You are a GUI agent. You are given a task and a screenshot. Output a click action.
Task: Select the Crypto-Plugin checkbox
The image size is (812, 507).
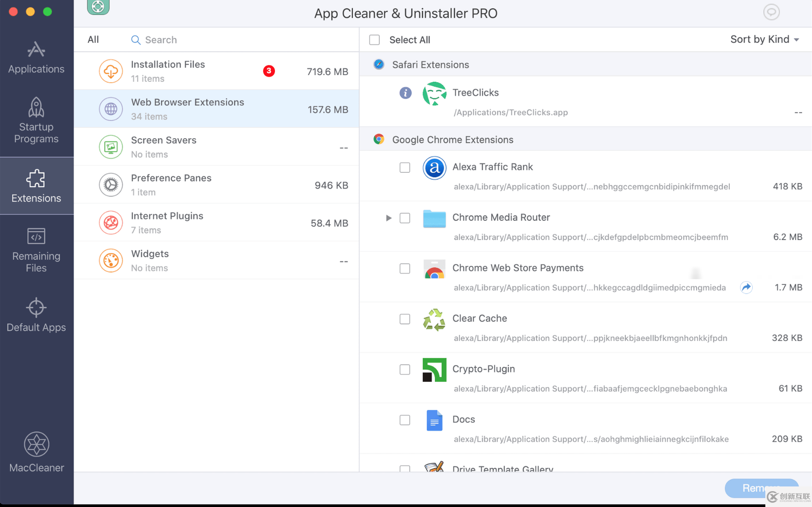click(x=405, y=369)
